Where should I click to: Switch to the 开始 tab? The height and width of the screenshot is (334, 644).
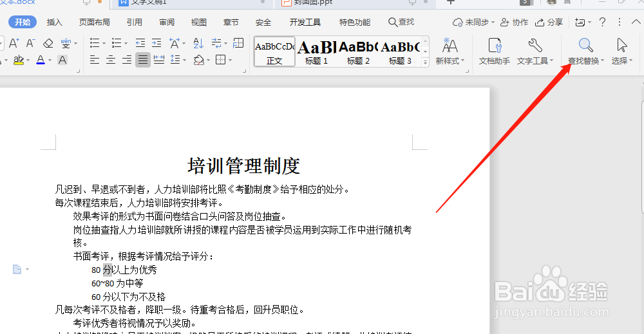[23, 22]
